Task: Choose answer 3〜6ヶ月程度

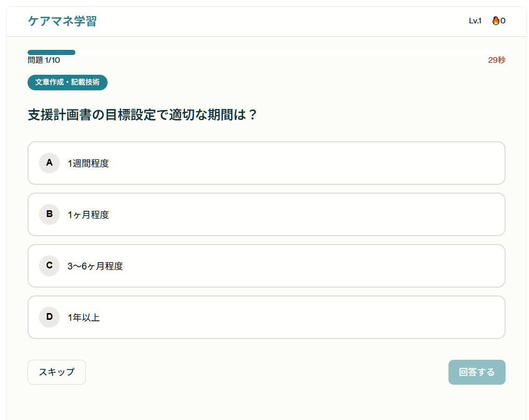Action: [95, 266]
